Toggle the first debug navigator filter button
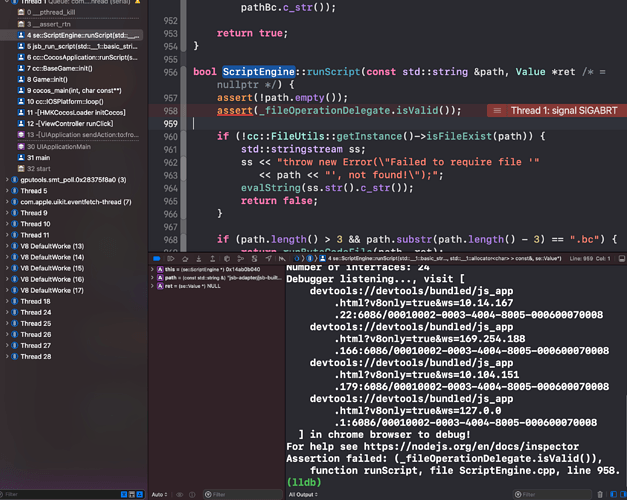Viewport: 627px width, 500px height. 124,495
